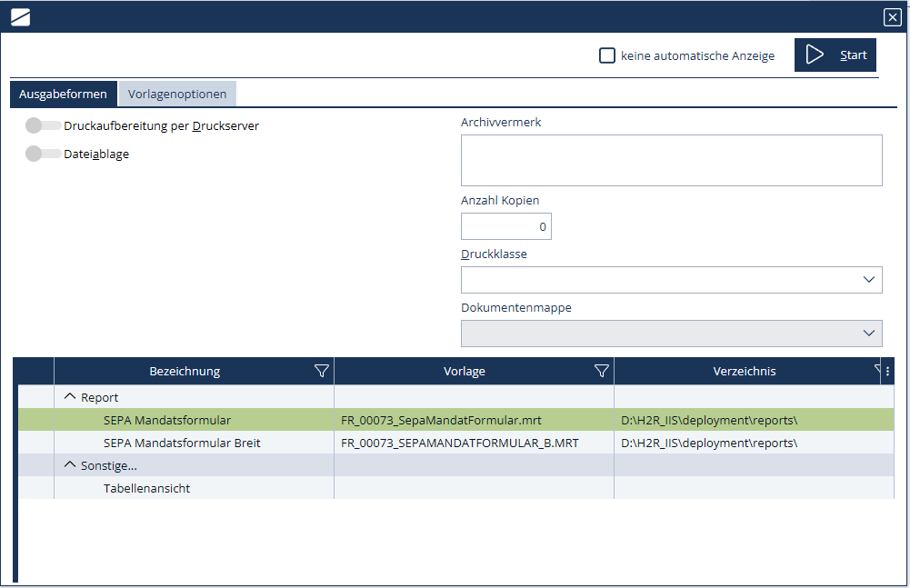
Task: Toggle the Dateiablage switch
Action: pos(43,154)
